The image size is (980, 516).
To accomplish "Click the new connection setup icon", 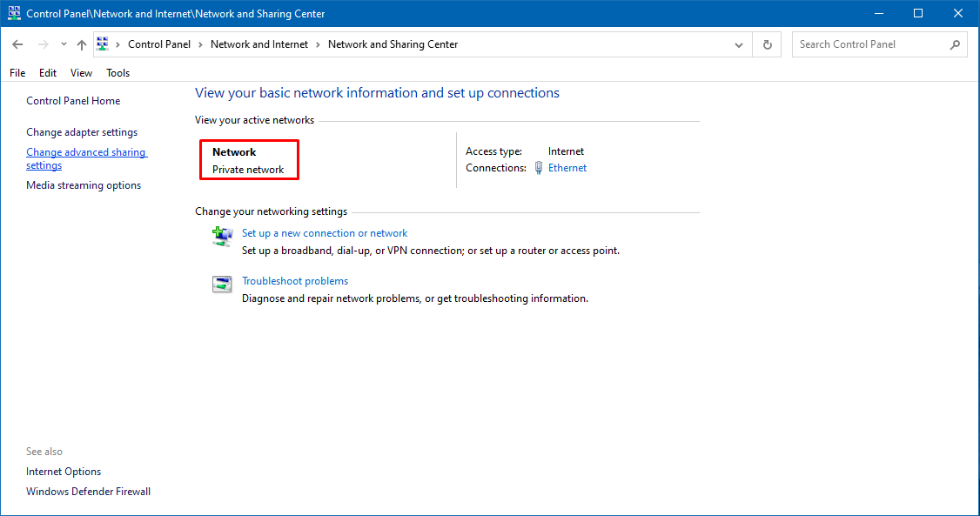I will pyautogui.click(x=222, y=237).
